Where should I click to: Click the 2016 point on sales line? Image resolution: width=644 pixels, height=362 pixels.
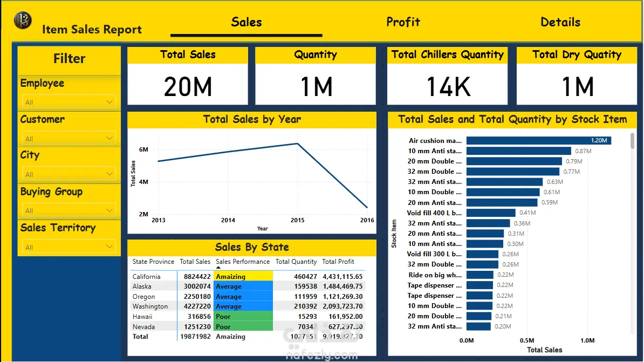click(x=367, y=207)
